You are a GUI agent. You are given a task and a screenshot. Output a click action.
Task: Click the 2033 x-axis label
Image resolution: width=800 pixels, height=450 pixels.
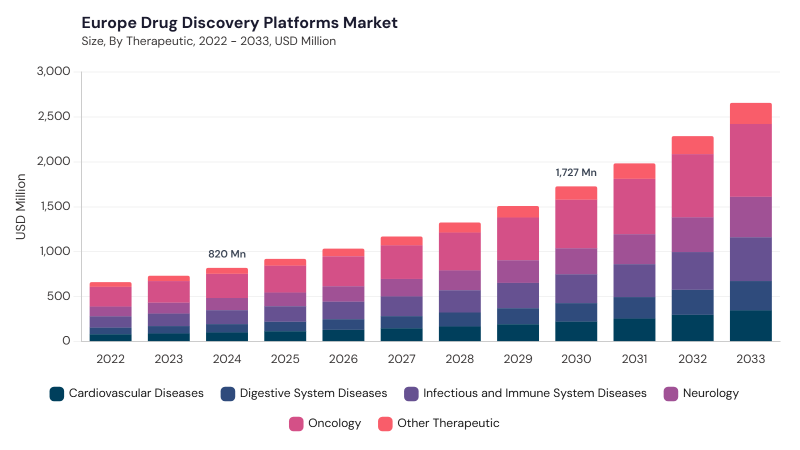[x=751, y=359]
